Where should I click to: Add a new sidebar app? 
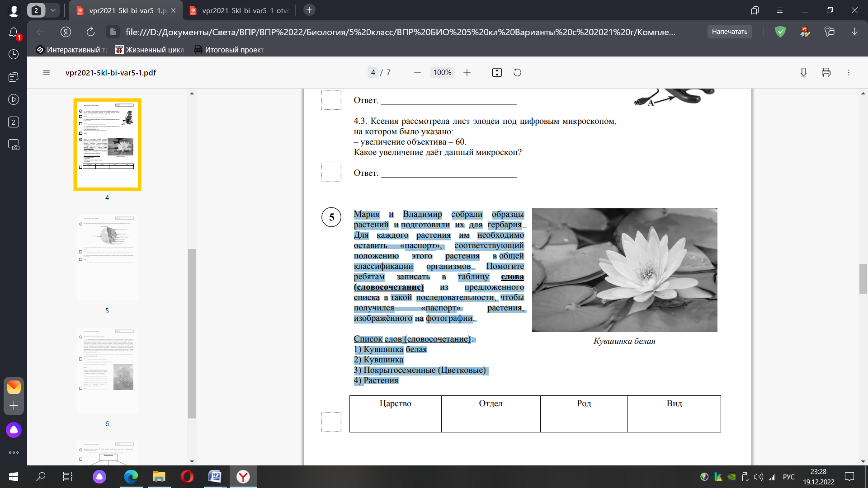[x=14, y=406]
